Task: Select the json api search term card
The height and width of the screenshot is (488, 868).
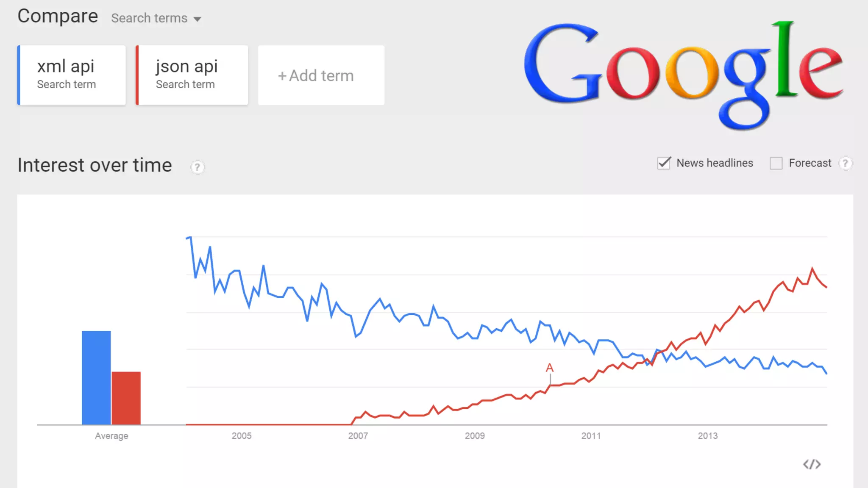Action: pos(192,75)
